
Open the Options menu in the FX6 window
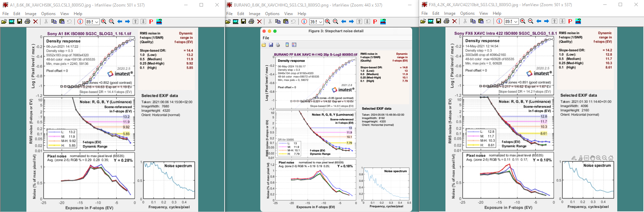click(x=467, y=13)
